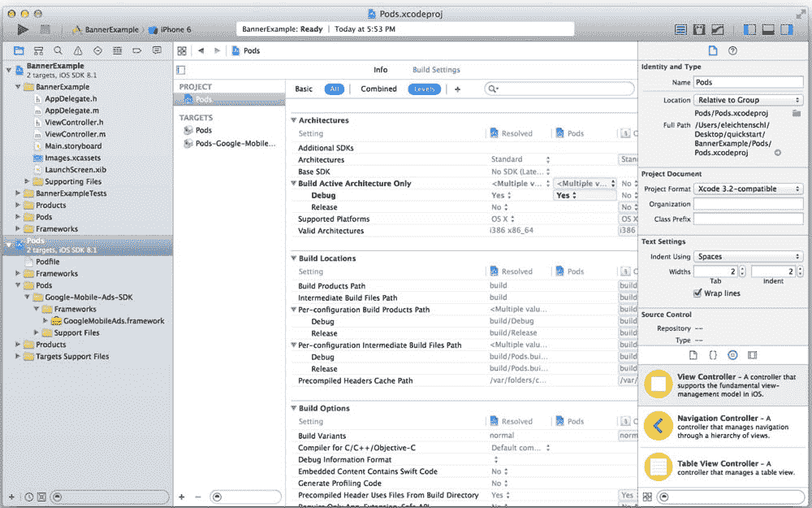Click the Combined view button

point(378,89)
